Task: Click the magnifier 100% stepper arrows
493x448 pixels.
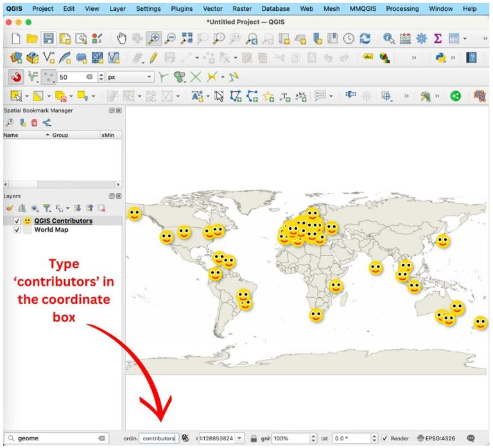Action: click(x=313, y=438)
